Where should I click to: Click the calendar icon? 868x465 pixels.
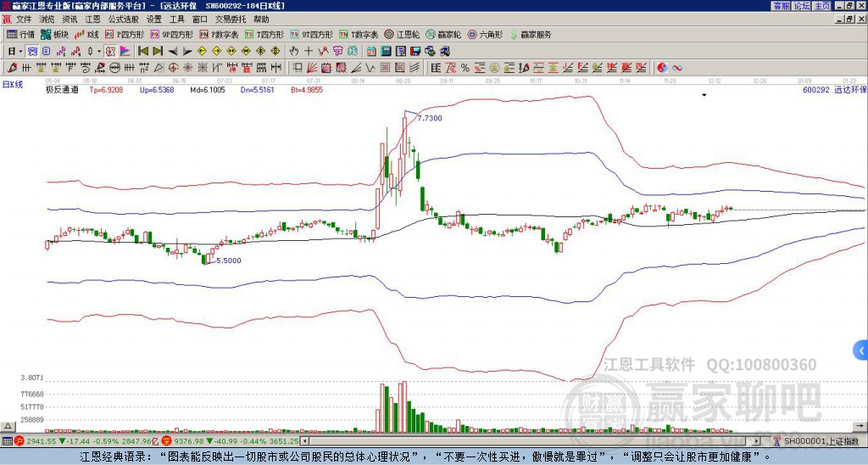coord(371,51)
